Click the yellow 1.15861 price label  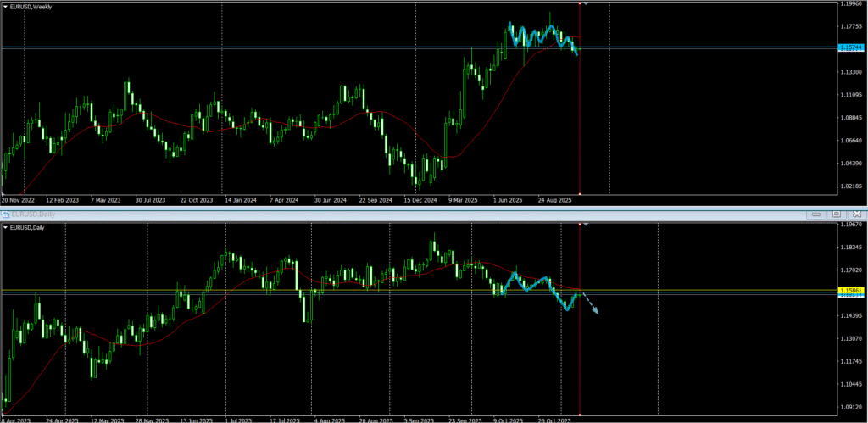pyautogui.click(x=850, y=291)
